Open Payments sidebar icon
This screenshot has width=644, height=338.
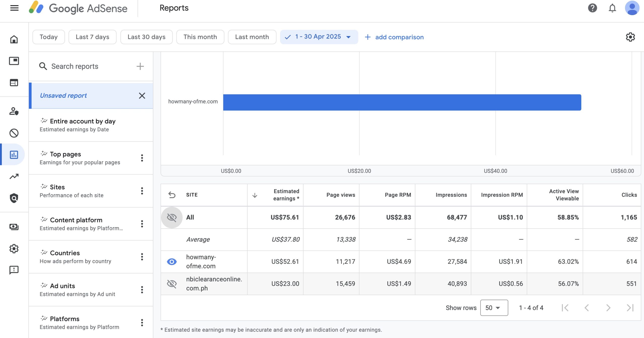pyautogui.click(x=14, y=227)
